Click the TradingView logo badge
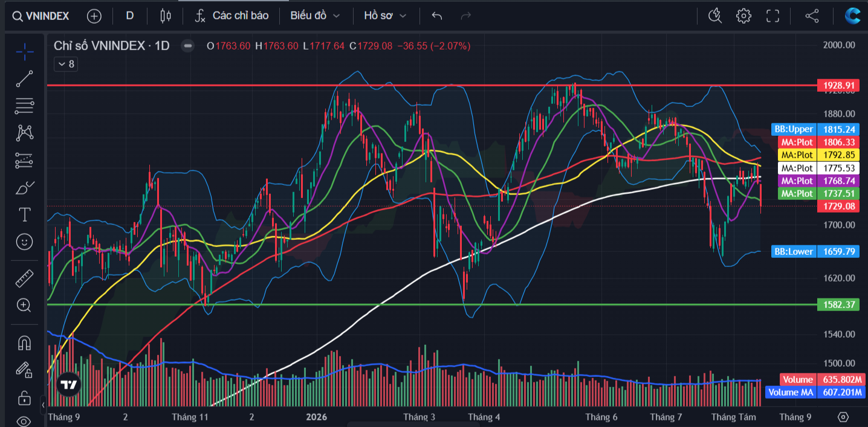This screenshot has width=868, height=427. pyautogui.click(x=68, y=385)
